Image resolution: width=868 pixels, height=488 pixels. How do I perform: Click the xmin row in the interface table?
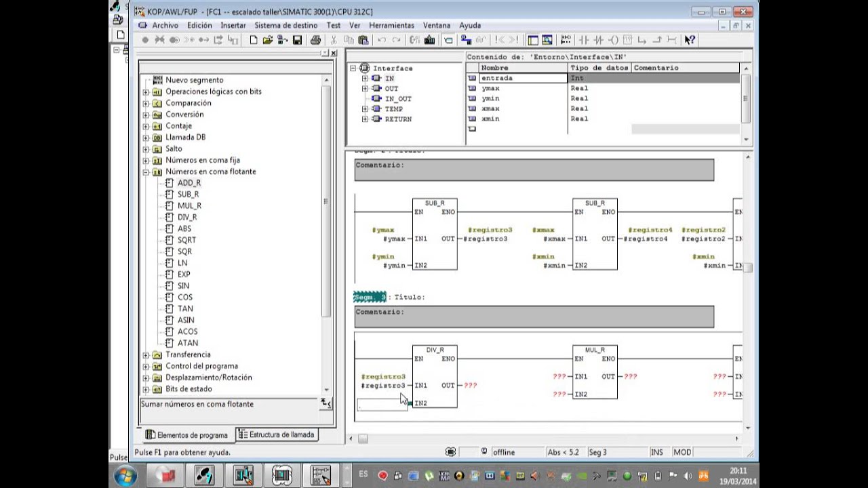coord(603,119)
